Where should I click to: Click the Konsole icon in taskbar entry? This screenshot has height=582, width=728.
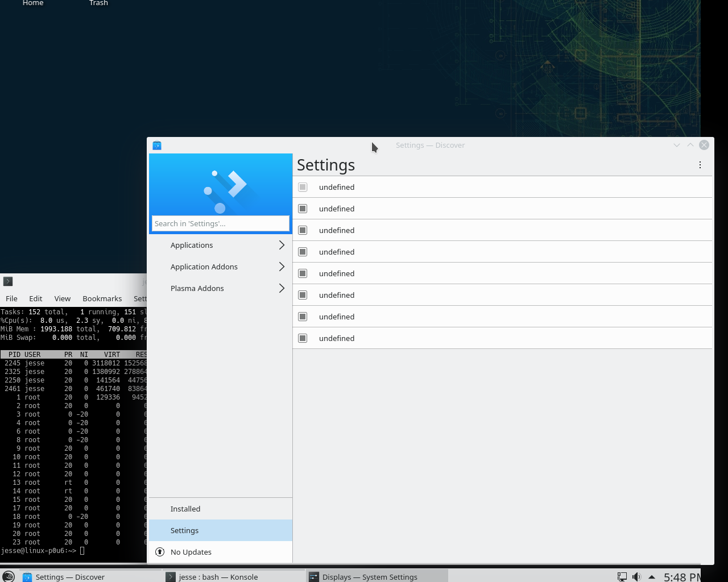coord(171,577)
